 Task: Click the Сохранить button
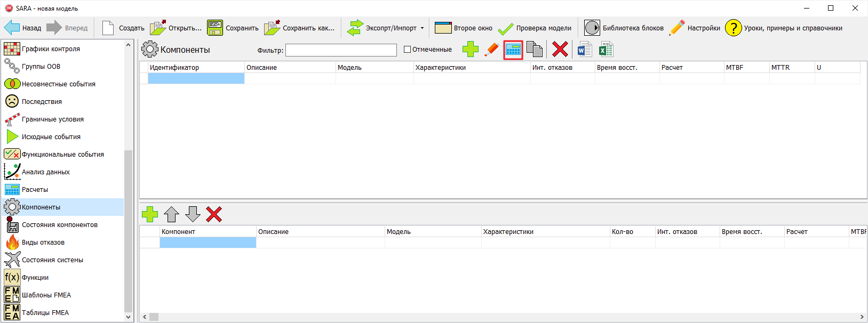(x=233, y=28)
